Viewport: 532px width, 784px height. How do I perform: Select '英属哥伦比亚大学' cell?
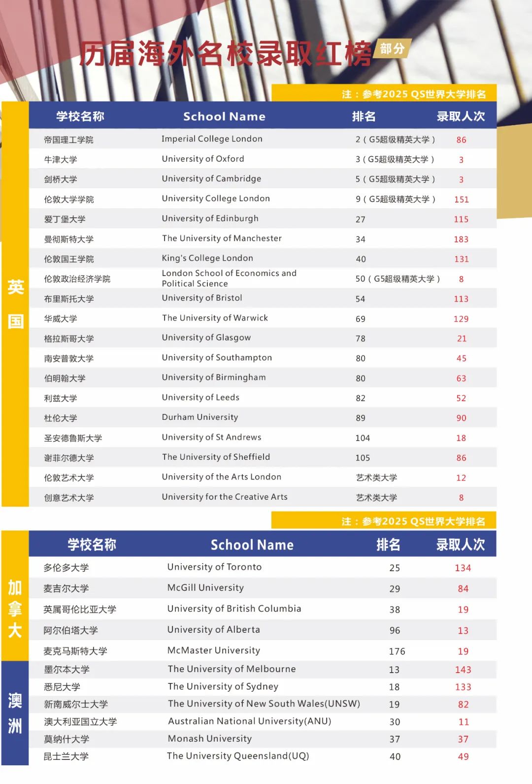(80, 610)
